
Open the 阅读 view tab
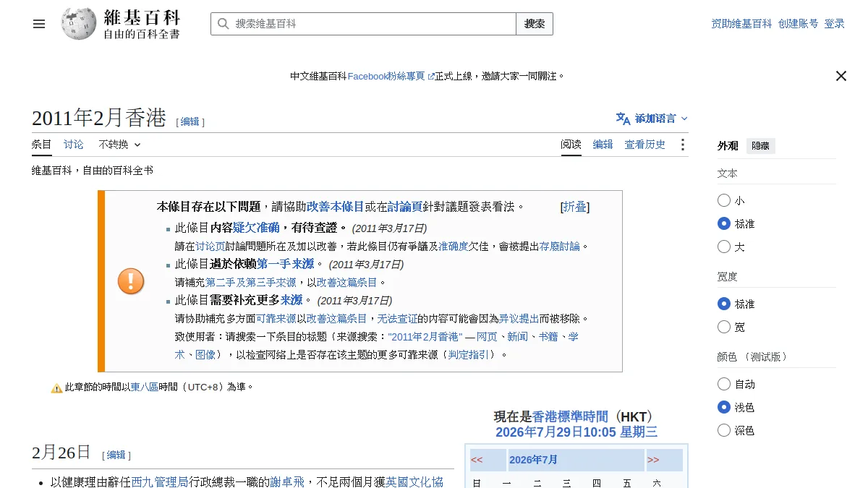(571, 145)
